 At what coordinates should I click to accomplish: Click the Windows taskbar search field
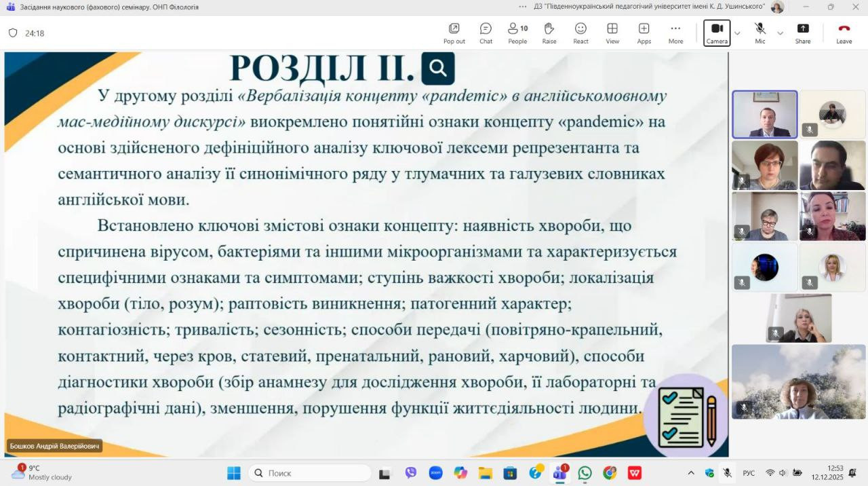[310, 473]
